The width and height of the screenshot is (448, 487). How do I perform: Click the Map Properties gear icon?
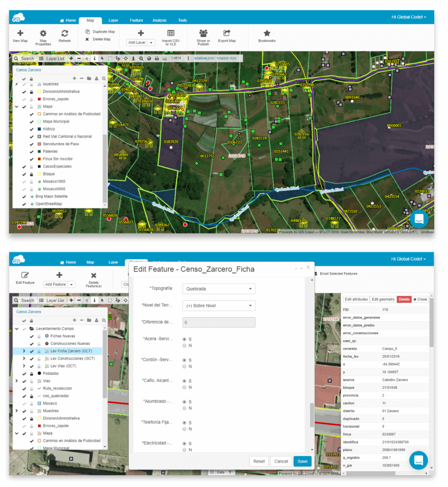[43, 33]
